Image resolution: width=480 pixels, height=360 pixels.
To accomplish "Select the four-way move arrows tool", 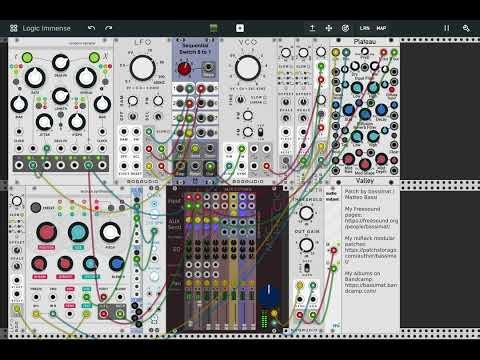I will pyautogui.click(x=329, y=28).
